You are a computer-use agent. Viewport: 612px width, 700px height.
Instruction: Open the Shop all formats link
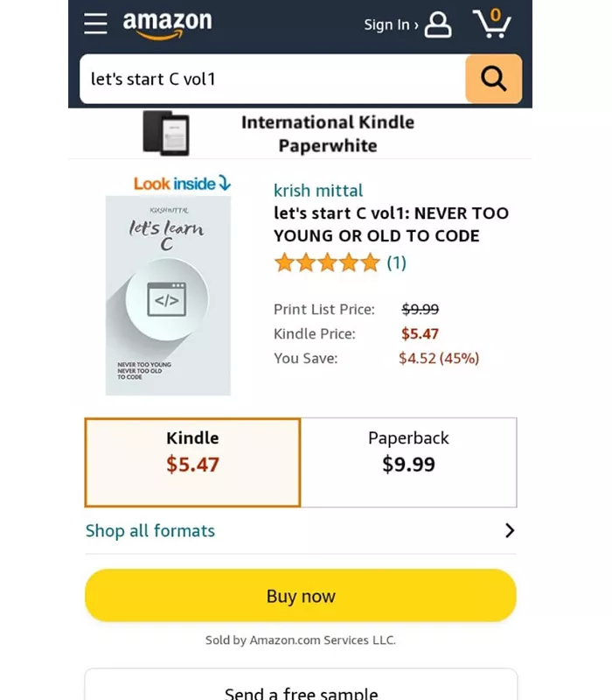coord(150,530)
